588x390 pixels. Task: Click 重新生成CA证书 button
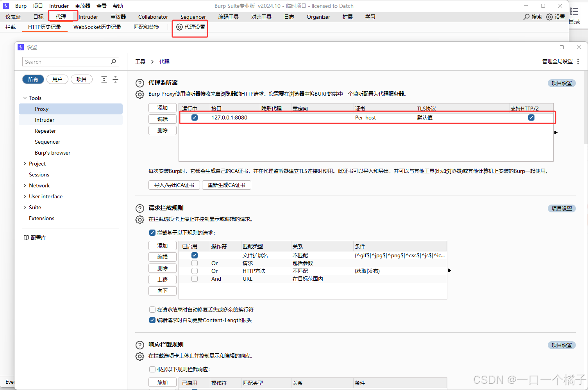[x=227, y=185]
